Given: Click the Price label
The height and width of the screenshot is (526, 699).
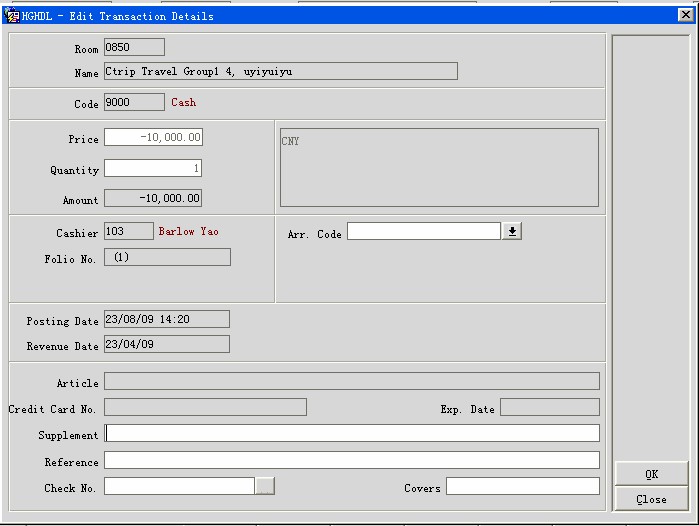Looking at the screenshot, I should pyautogui.click(x=83, y=139).
